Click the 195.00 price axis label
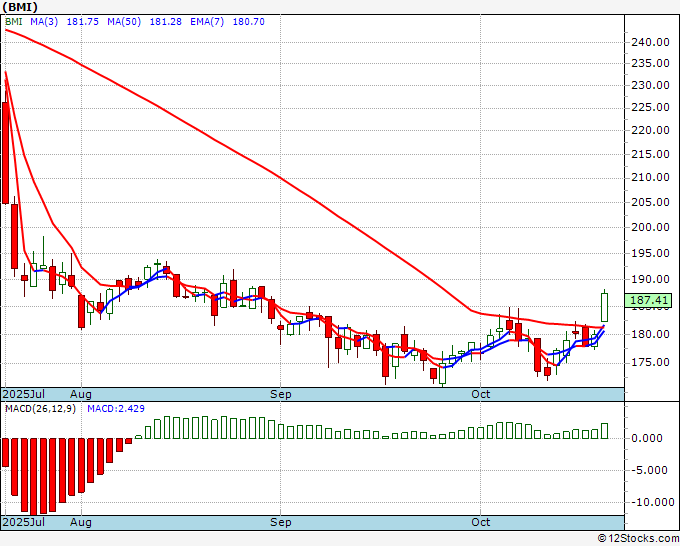Image resolution: width=680 pixels, height=546 pixels. 650,253
